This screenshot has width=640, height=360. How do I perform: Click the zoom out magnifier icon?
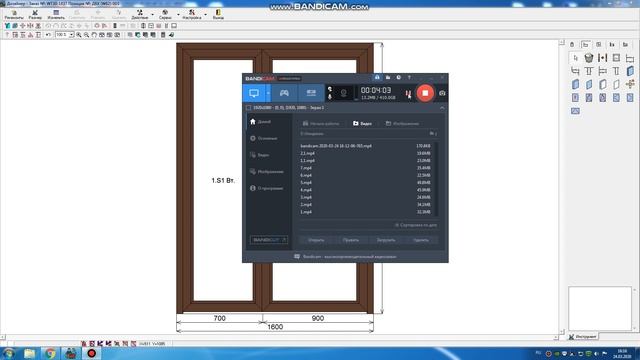86,35
